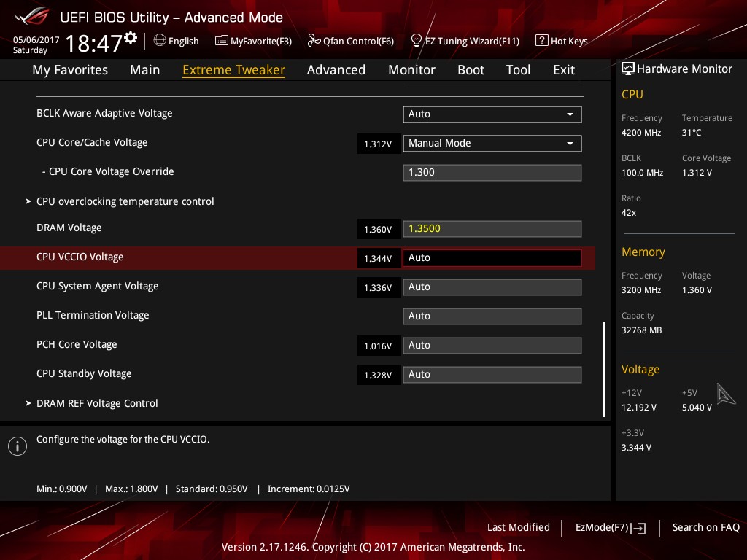
Task: Open the Exit tab
Action: coord(564,70)
